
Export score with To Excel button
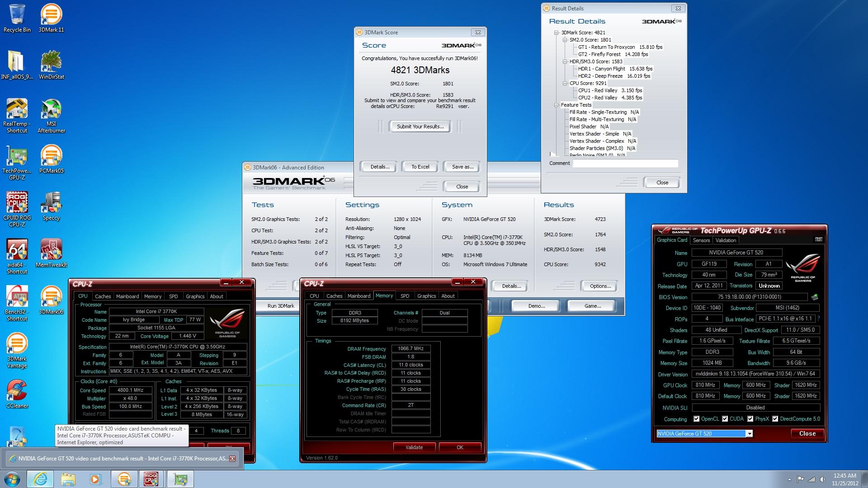click(420, 167)
